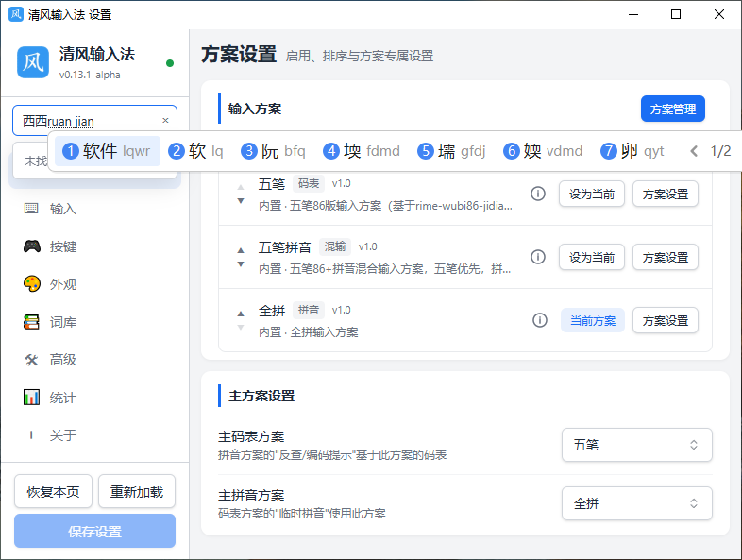Image resolution: width=742 pixels, height=560 pixels.
Task: Click the v0.13.1-alpha version text
Action: click(x=90, y=75)
